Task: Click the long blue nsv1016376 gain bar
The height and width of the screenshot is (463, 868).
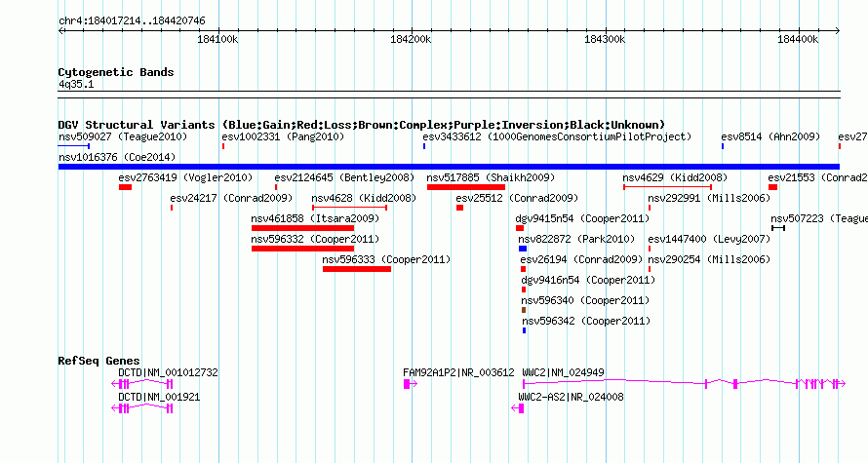Action: [449, 167]
